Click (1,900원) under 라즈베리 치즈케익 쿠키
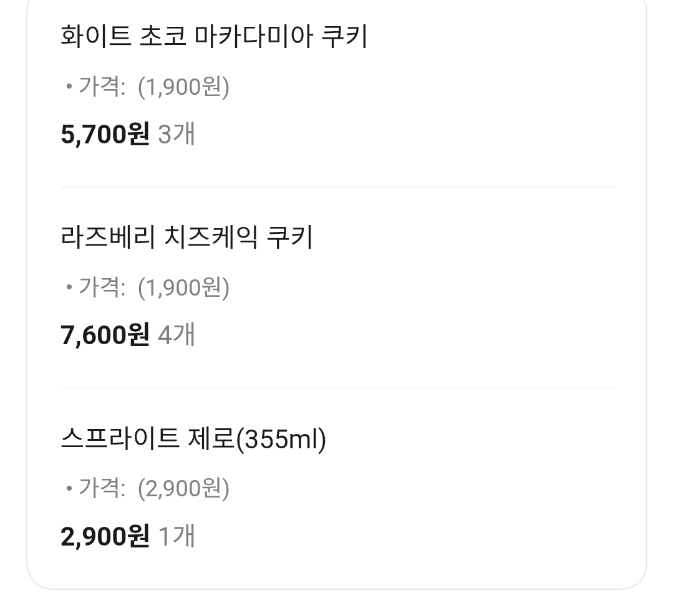 [x=183, y=287]
